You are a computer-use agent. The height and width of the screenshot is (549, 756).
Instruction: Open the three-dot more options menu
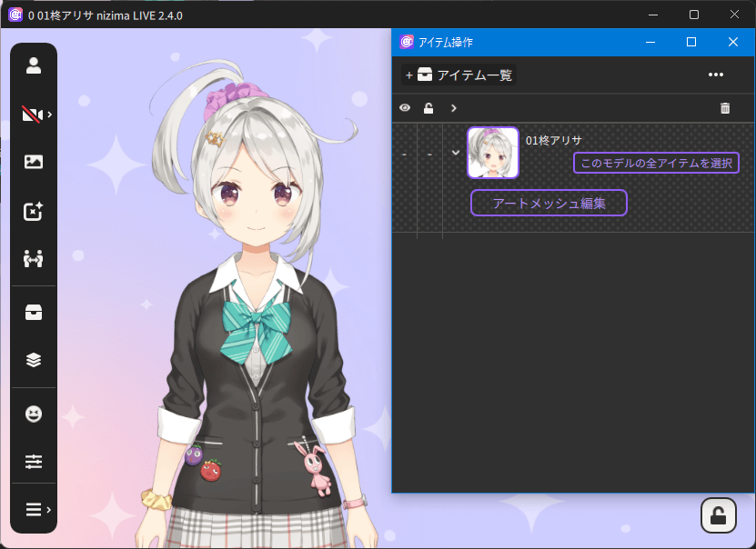pos(716,75)
